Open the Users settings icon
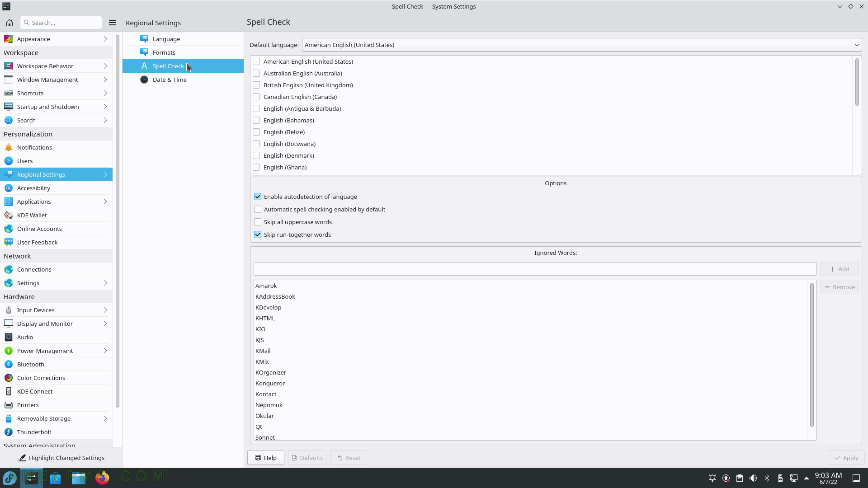The image size is (868, 488). tap(9, 161)
